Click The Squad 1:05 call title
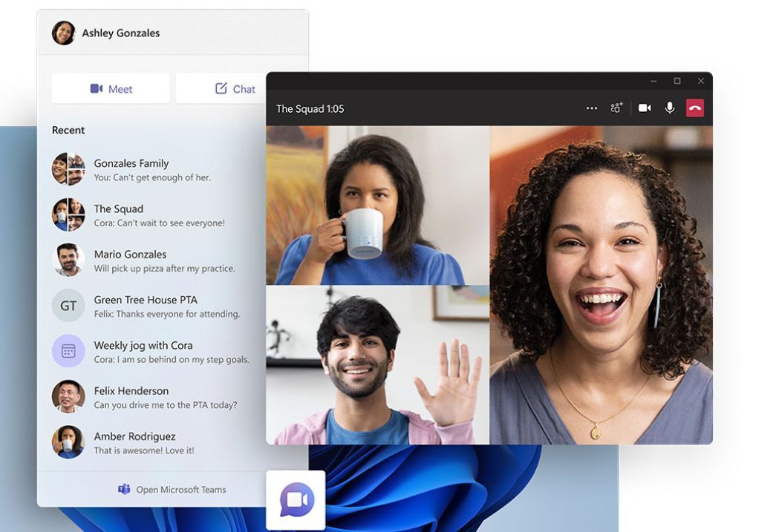Image resolution: width=779 pixels, height=532 pixels. point(310,108)
